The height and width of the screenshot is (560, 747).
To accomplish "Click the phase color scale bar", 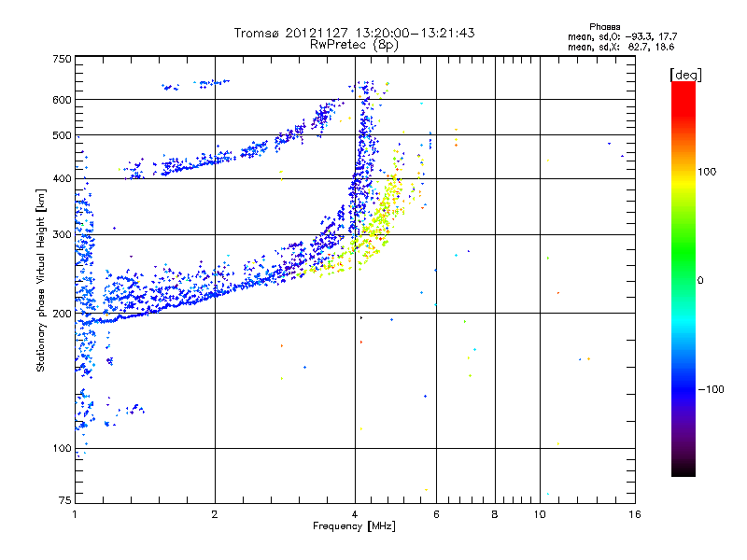I will 684,279.
